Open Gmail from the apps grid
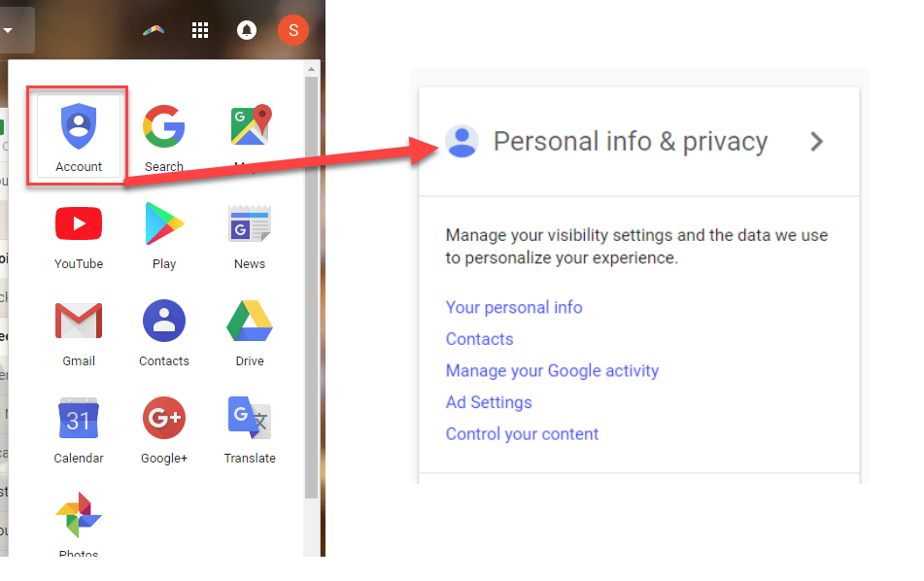Screen dimensions: 924x581 tap(79, 333)
